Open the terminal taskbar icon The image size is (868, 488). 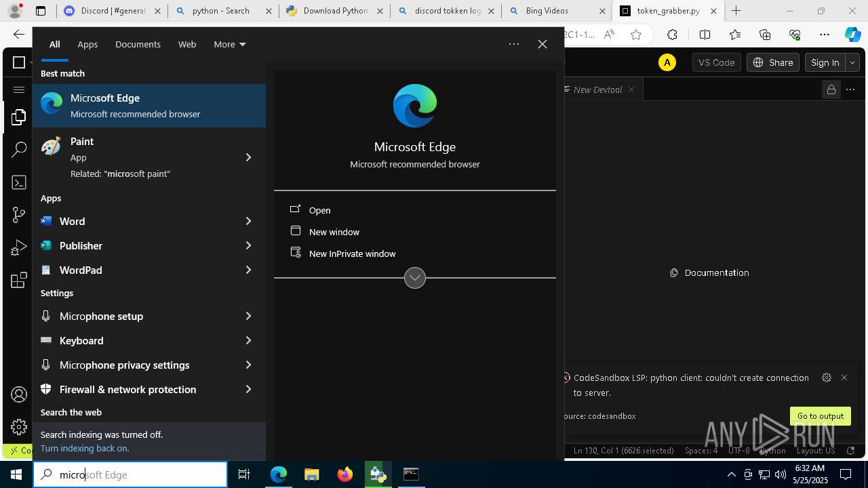click(411, 474)
